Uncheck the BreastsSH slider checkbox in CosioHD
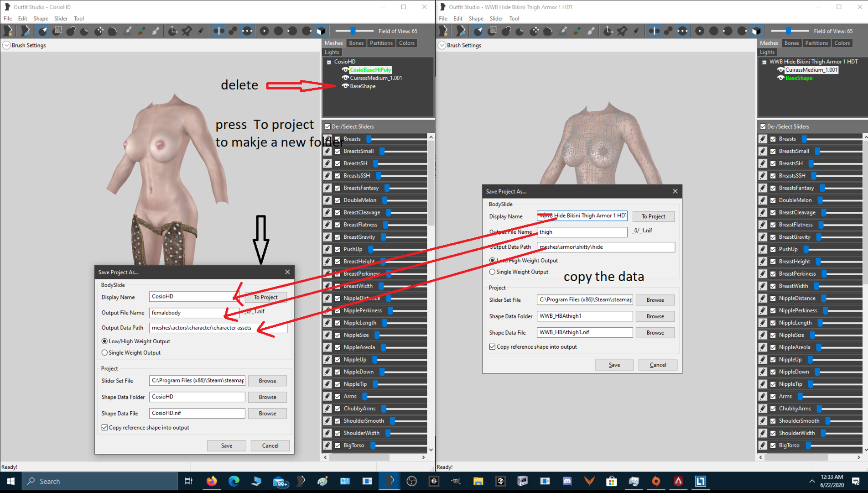868x493 pixels. pyautogui.click(x=338, y=163)
